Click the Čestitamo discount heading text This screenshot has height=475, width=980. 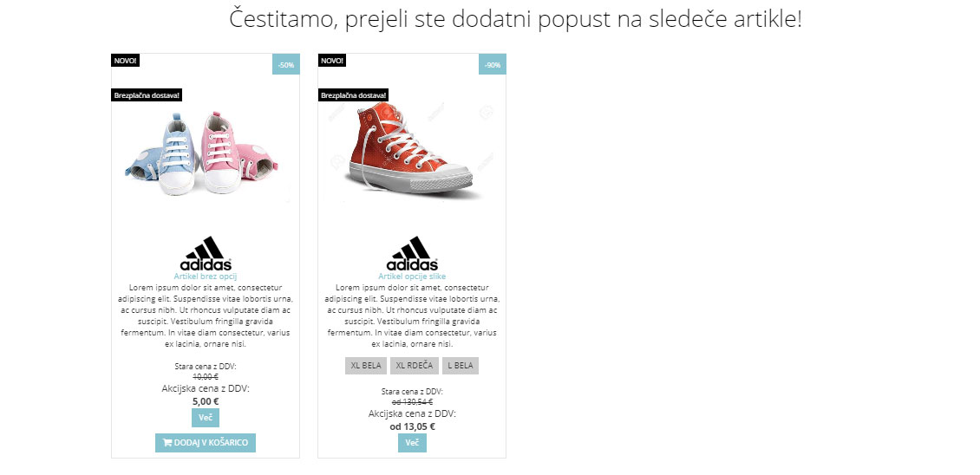click(516, 19)
